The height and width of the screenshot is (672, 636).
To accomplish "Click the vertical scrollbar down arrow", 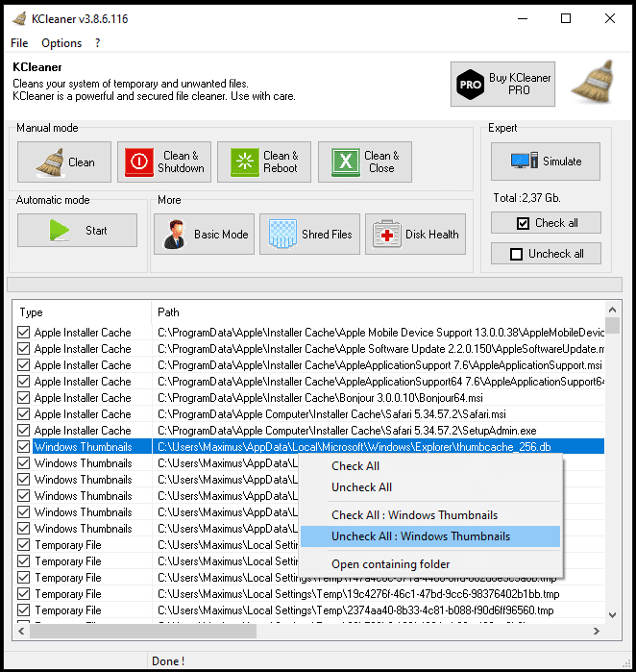I will pos(612,615).
